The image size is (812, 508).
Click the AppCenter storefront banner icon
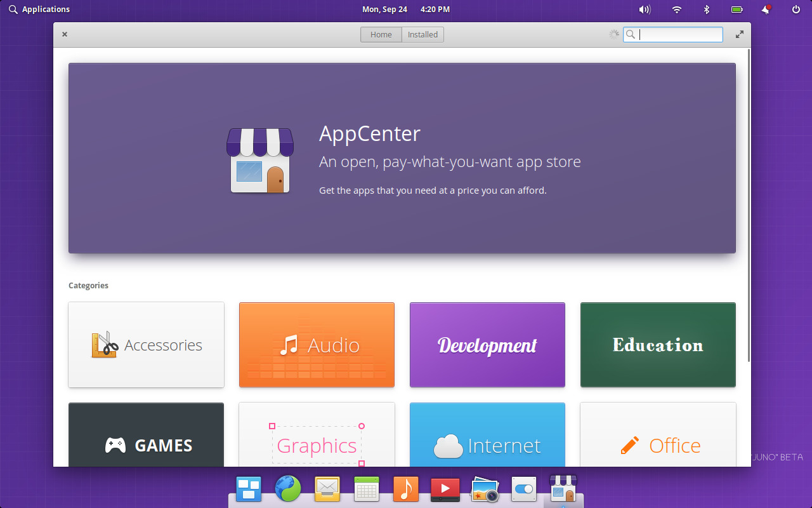point(260,161)
